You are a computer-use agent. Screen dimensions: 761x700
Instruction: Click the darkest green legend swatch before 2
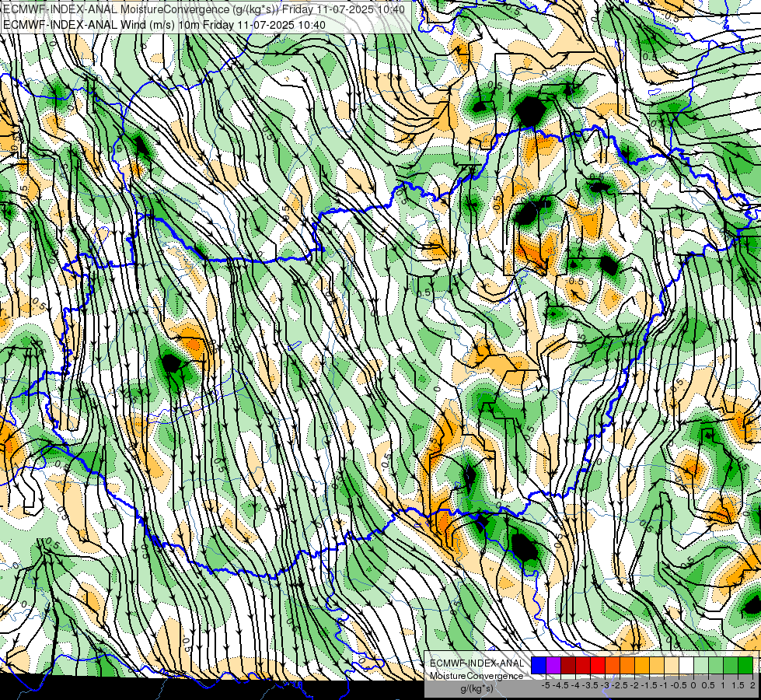click(x=745, y=666)
